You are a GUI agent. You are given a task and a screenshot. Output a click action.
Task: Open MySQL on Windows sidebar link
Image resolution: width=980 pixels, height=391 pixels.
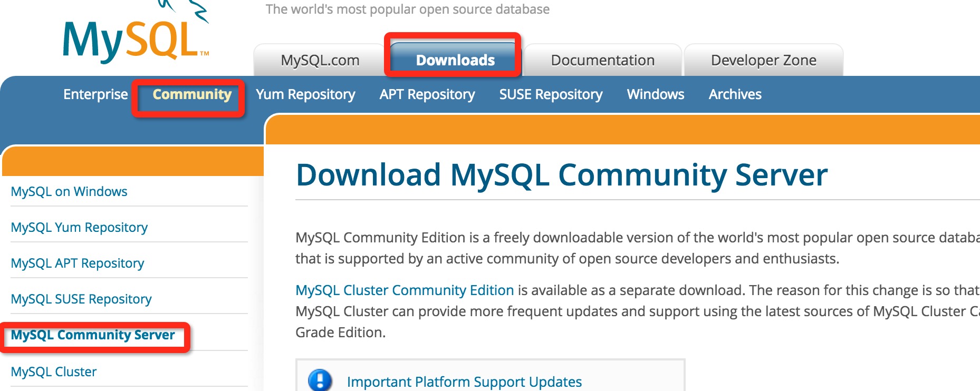[69, 191]
